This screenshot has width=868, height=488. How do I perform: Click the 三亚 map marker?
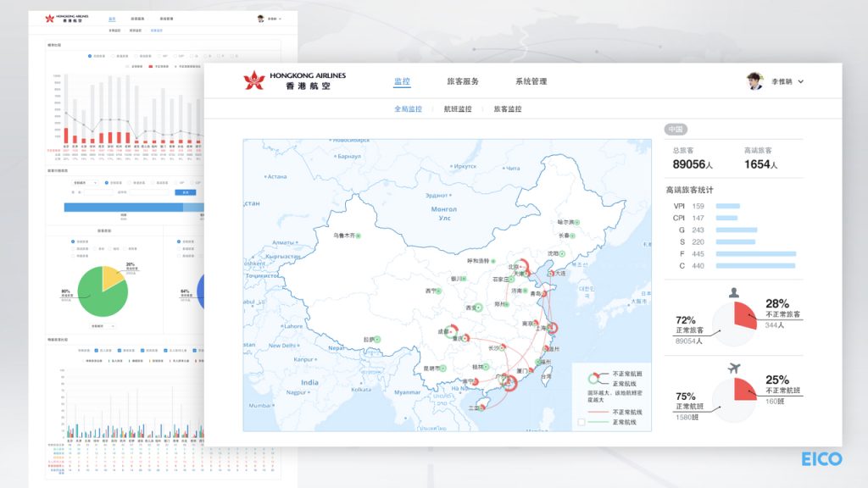(x=481, y=408)
